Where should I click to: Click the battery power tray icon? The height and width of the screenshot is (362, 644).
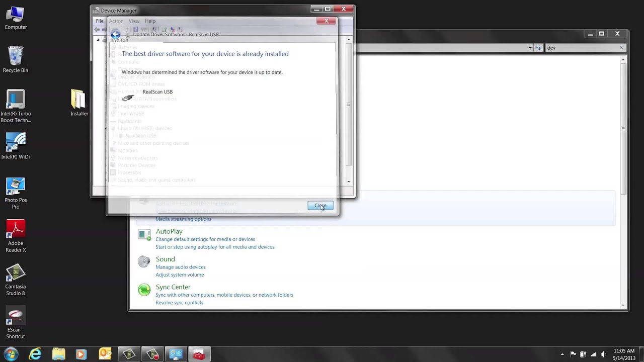583,354
